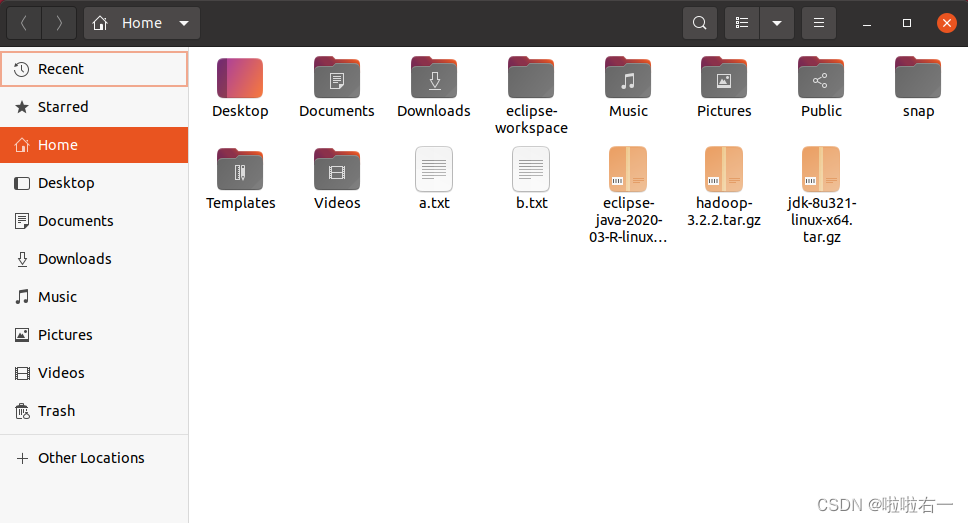The height and width of the screenshot is (523, 968).
Task: Select the eclipse-workspace folder
Action: [x=531, y=96]
